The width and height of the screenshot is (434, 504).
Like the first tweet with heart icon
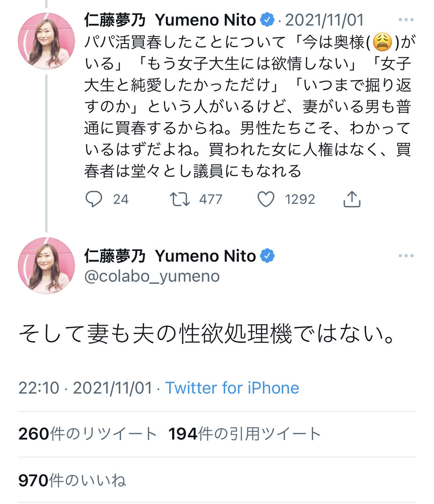[266, 199]
